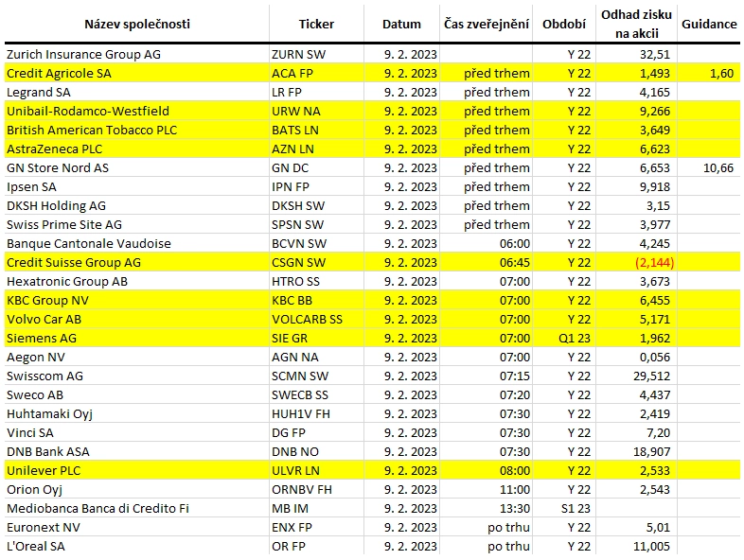The height and width of the screenshot is (560, 744).
Task: Select the DNB Bank ASA ticker DNB NO
Action: pyautogui.click(x=295, y=451)
